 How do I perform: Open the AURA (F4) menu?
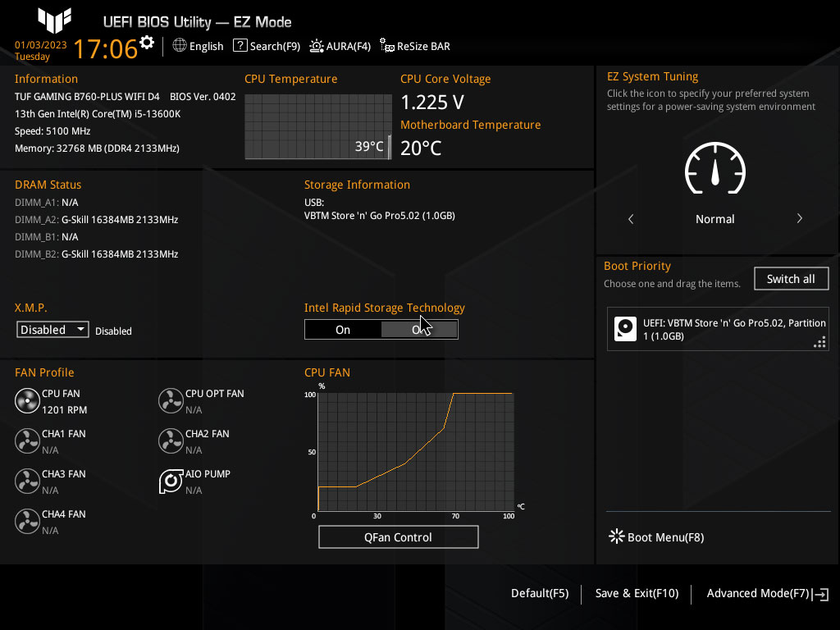click(340, 47)
